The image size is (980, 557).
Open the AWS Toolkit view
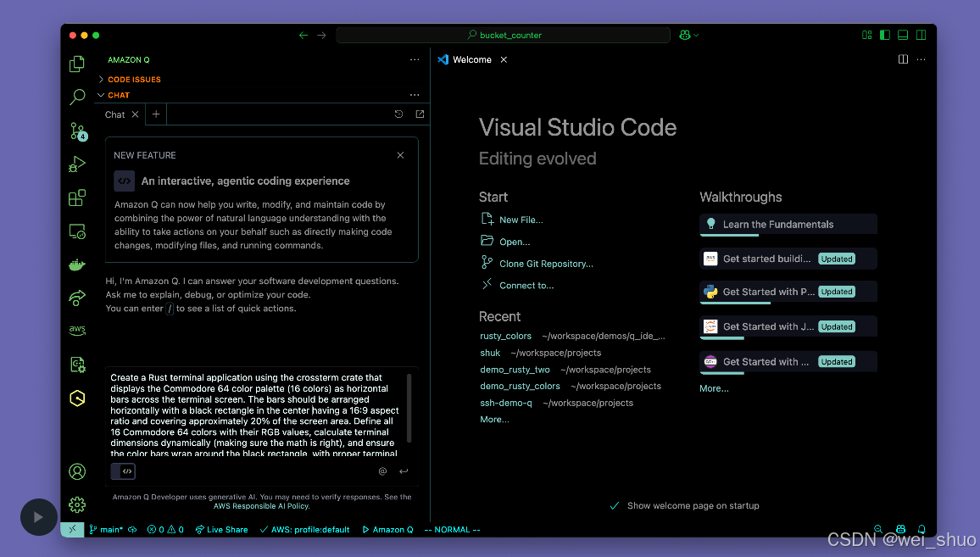tap(77, 330)
